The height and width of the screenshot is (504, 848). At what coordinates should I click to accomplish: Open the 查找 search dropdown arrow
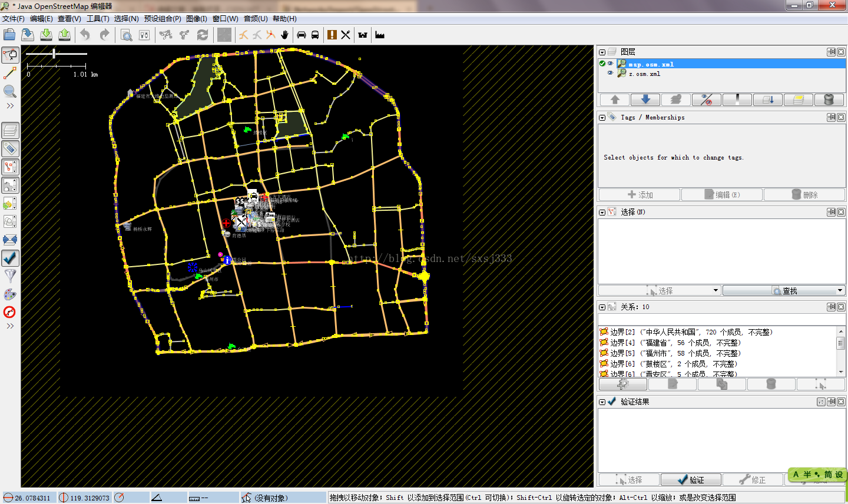pos(840,291)
